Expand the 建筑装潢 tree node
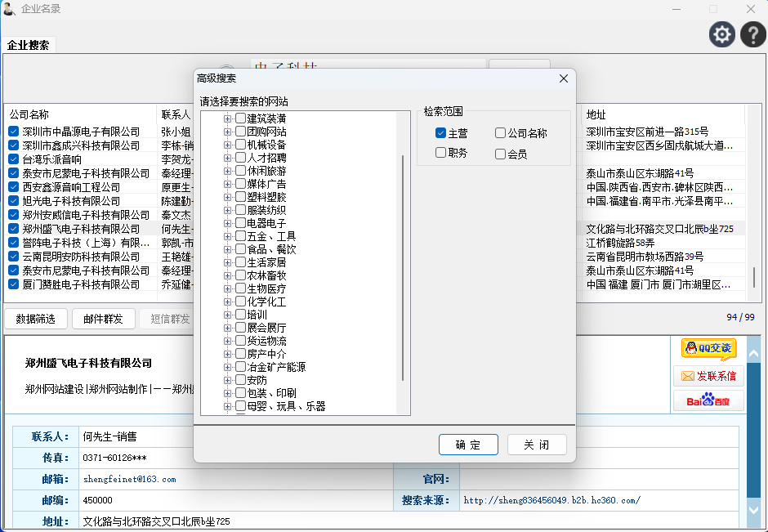The width and height of the screenshot is (768, 532). pos(228,119)
